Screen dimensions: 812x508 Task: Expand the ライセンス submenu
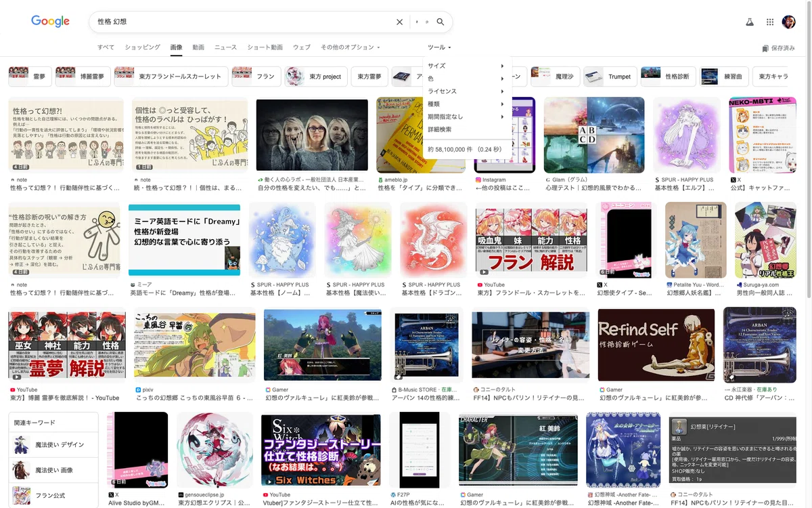467,91
